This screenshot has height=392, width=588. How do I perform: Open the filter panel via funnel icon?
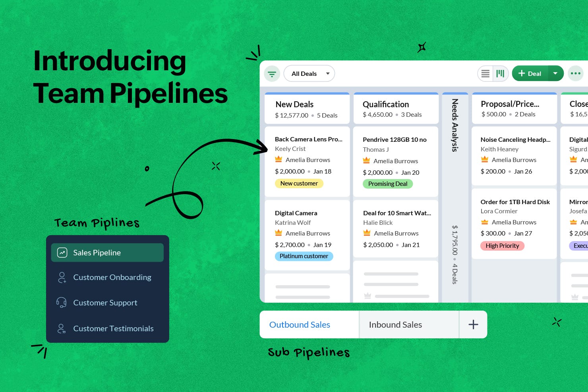[272, 73]
